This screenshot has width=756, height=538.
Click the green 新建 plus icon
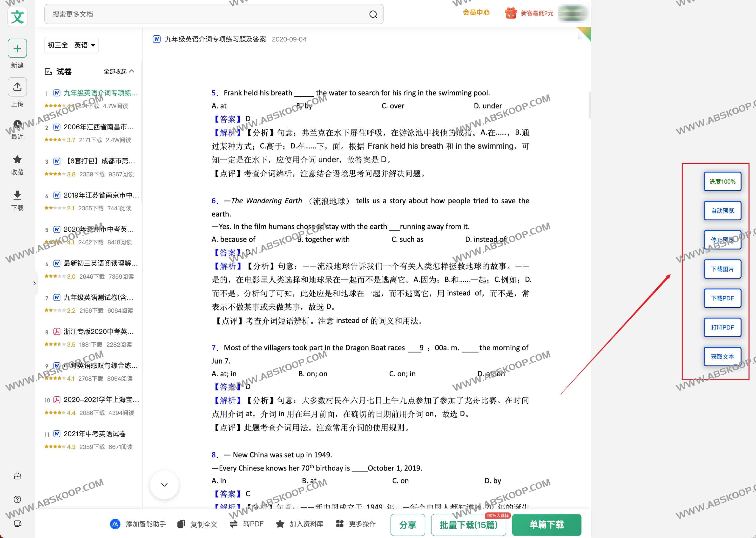coord(17,48)
